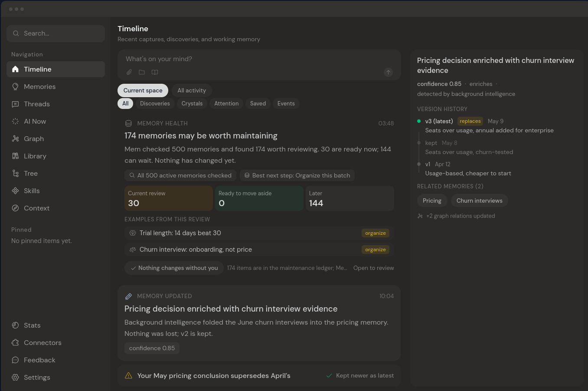
Task: Open Connectors page
Action: pyautogui.click(x=56, y=342)
